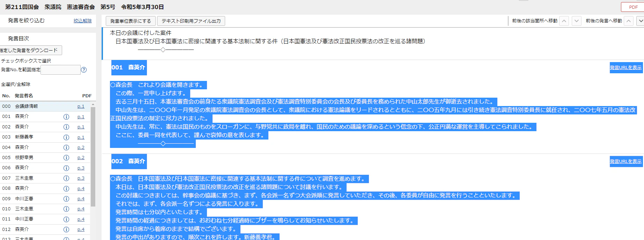Viewport: 644px width, 240px height.
Task: Go to previous speech with 前後の発言へ移動 up arrow
Action: click(629, 21)
